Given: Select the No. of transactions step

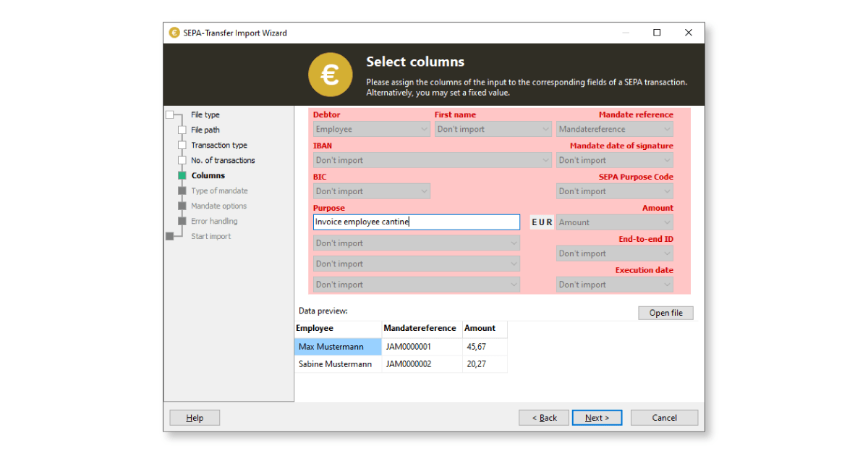Looking at the screenshot, I should [x=222, y=161].
